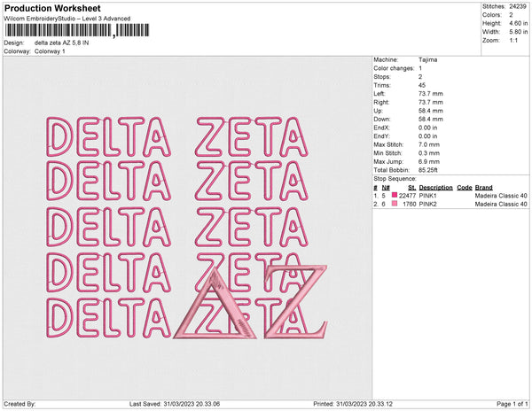Click the Trims value '45'
532x411 pixels.
(x=422, y=85)
